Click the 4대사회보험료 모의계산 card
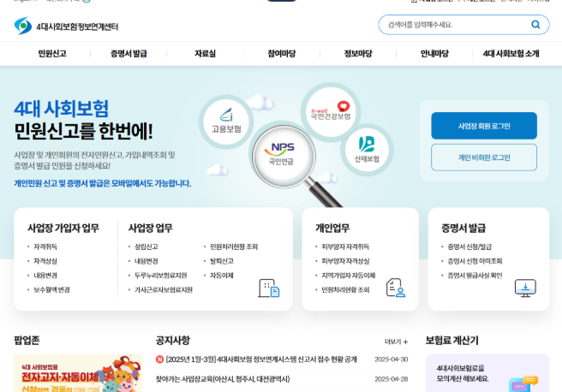 pyautogui.click(x=487, y=373)
